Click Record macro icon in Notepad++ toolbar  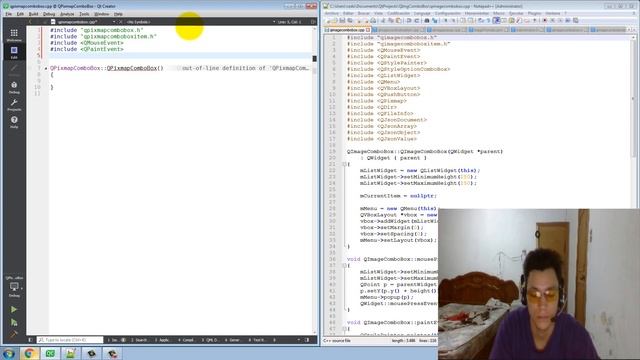coord(544,20)
